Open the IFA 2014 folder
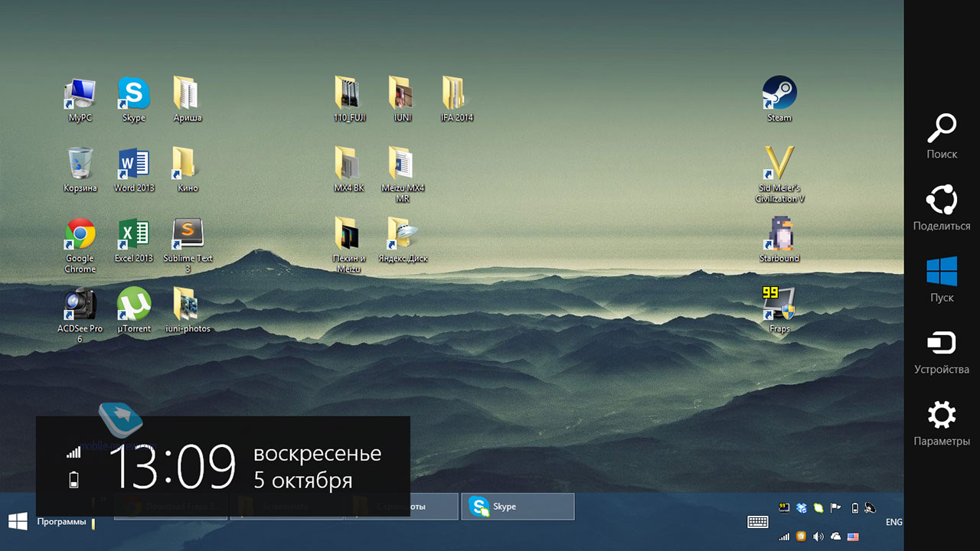The width and height of the screenshot is (980, 551). click(457, 99)
